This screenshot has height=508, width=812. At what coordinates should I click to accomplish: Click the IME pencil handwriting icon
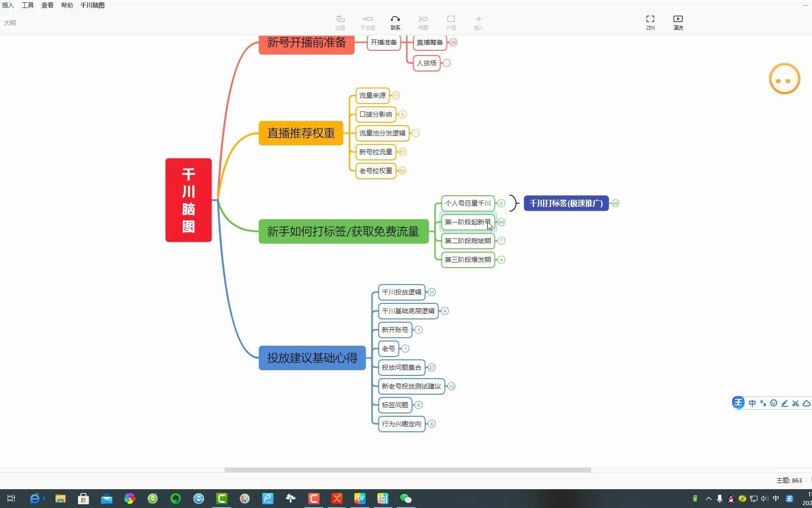785,404
